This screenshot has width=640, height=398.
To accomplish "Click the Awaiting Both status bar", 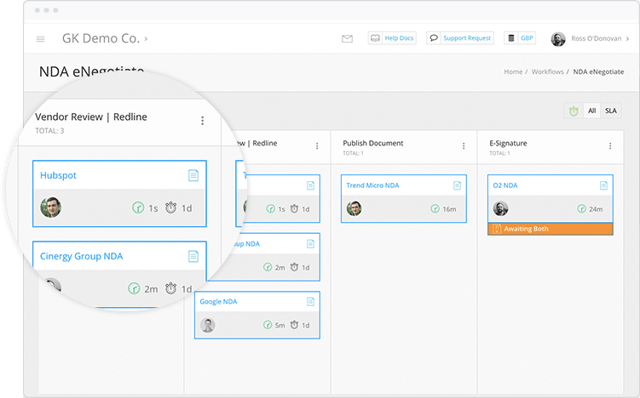I will (x=550, y=229).
